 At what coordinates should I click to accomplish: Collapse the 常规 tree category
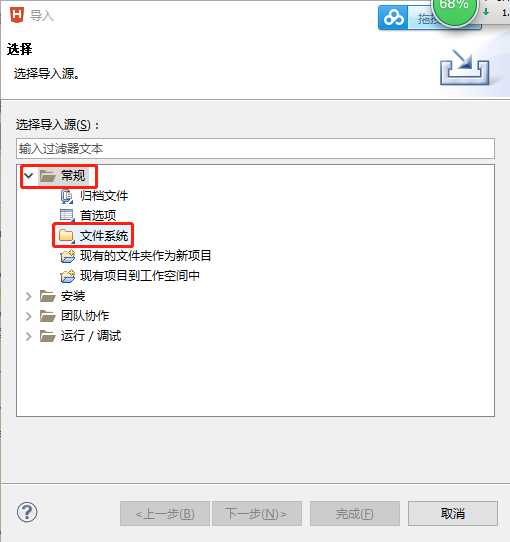28,176
